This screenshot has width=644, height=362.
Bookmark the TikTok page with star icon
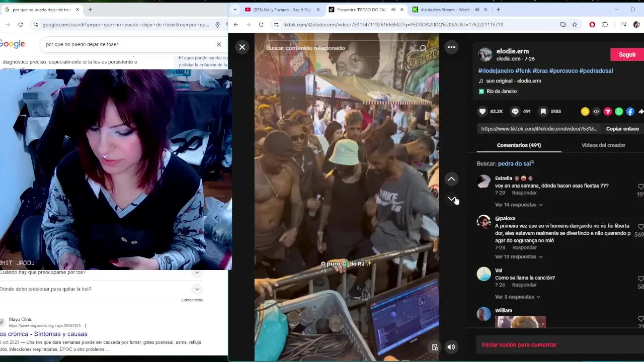click(x=575, y=25)
